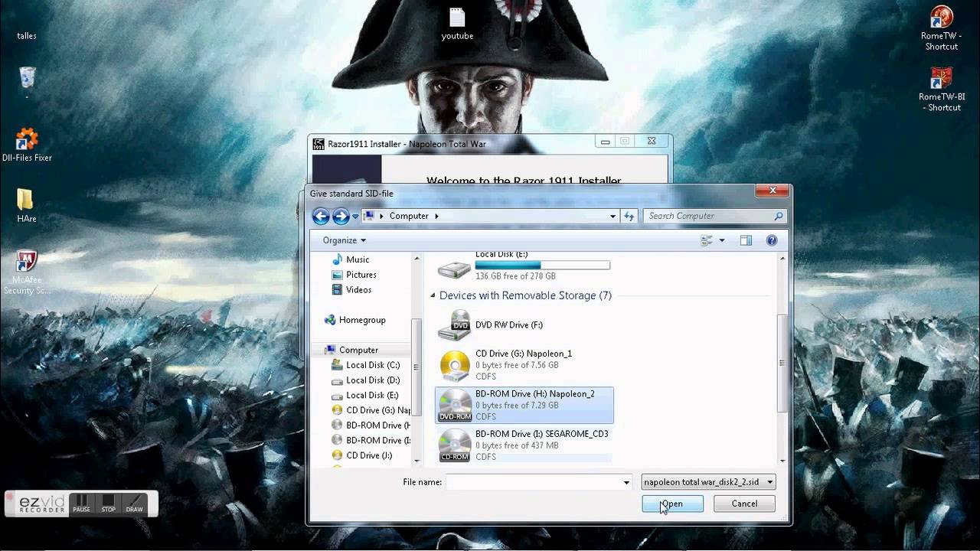Click the down arrow of the file list scrollbar
The width and height of the screenshot is (980, 551).
click(782, 460)
